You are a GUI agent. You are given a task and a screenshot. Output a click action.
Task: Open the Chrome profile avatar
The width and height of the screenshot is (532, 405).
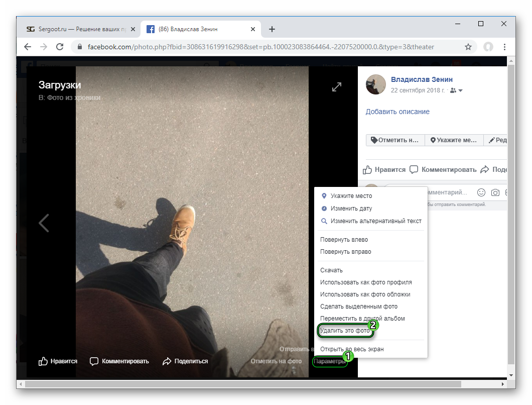tap(488, 47)
